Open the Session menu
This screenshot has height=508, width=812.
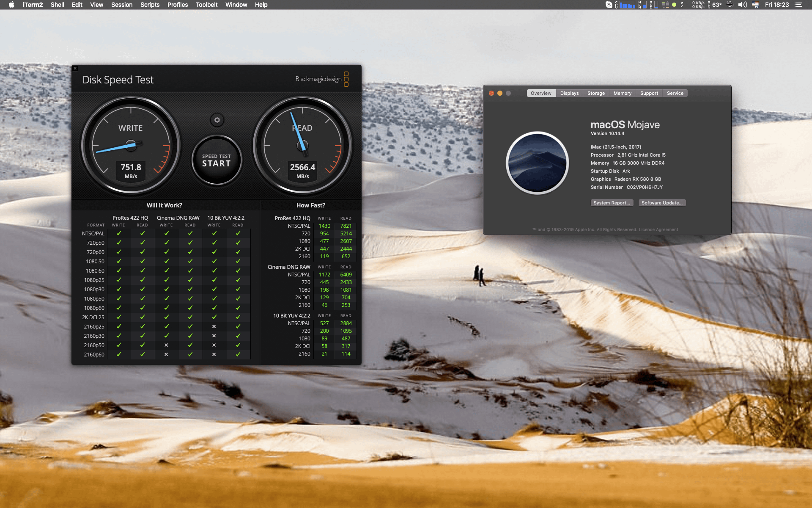tap(122, 5)
